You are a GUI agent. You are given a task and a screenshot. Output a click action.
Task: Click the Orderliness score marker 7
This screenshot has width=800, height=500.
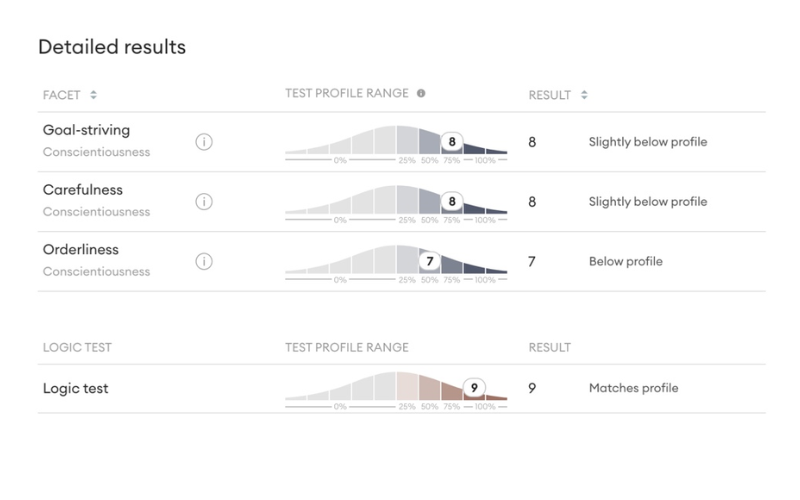(x=430, y=262)
